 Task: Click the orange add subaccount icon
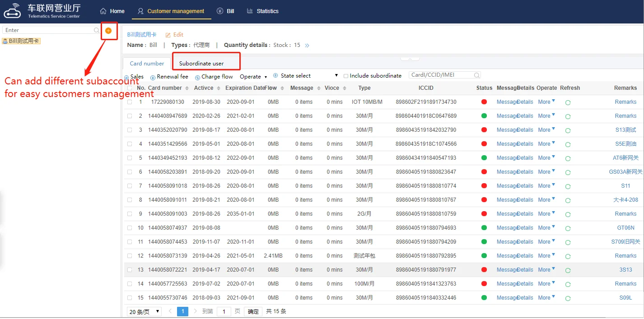(108, 30)
